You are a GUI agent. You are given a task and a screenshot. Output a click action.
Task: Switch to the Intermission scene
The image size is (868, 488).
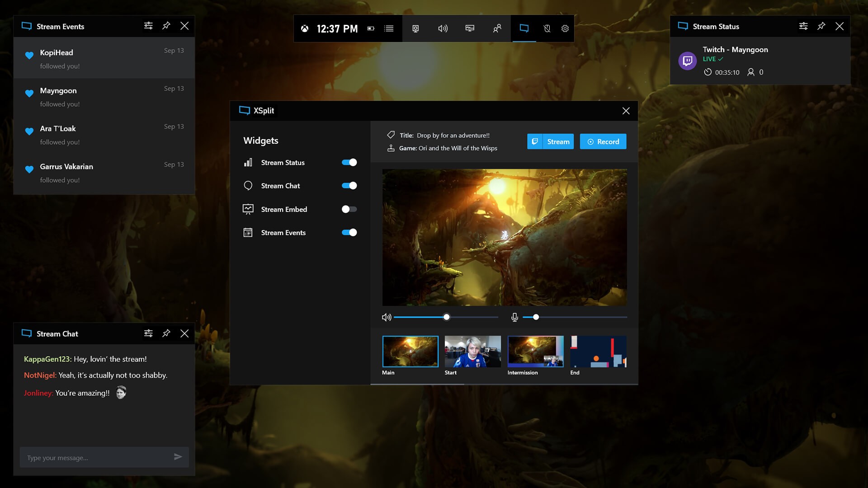tap(535, 352)
